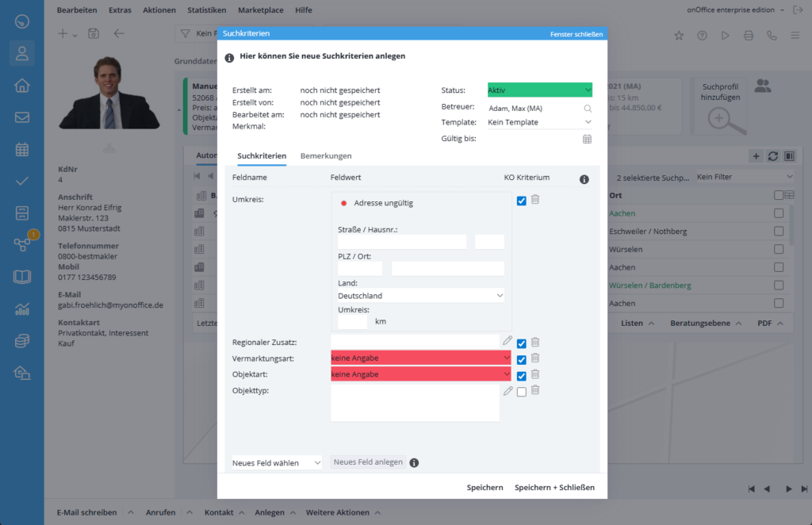Click Fenster schließen link in dialog header
Screen dimensions: 812x525
[576, 34]
